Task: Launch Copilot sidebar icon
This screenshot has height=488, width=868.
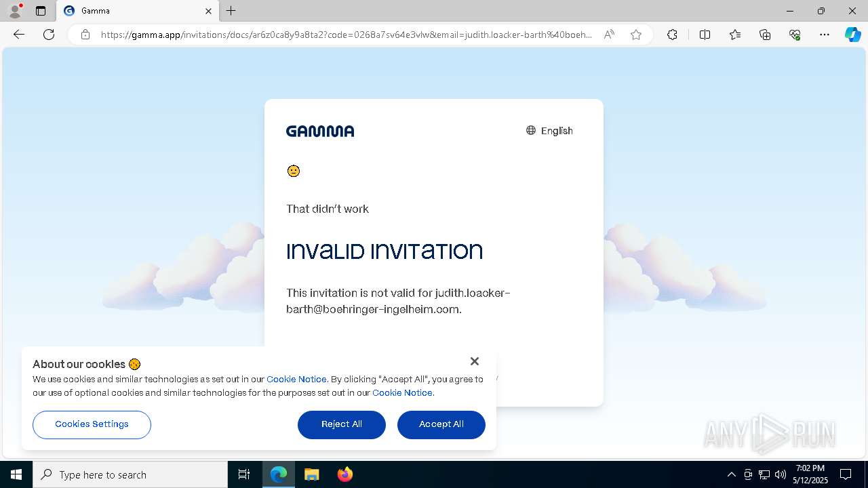Action: [852, 35]
